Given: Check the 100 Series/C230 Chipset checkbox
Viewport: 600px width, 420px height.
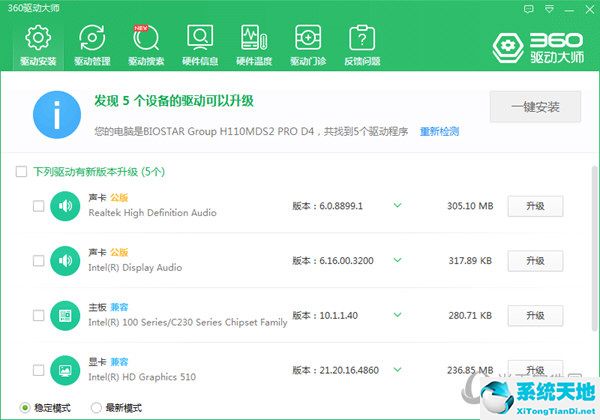Looking at the screenshot, I should click(x=39, y=316).
